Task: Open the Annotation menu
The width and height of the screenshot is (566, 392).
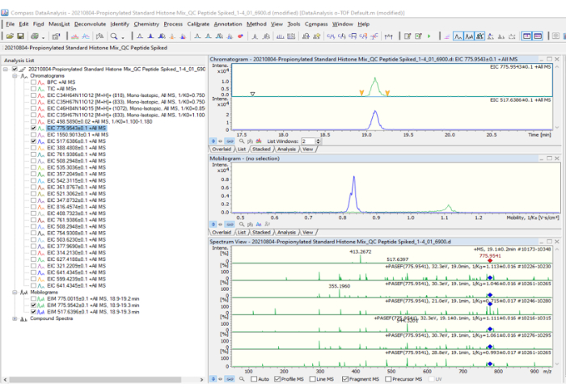Action: click(x=228, y=24)
